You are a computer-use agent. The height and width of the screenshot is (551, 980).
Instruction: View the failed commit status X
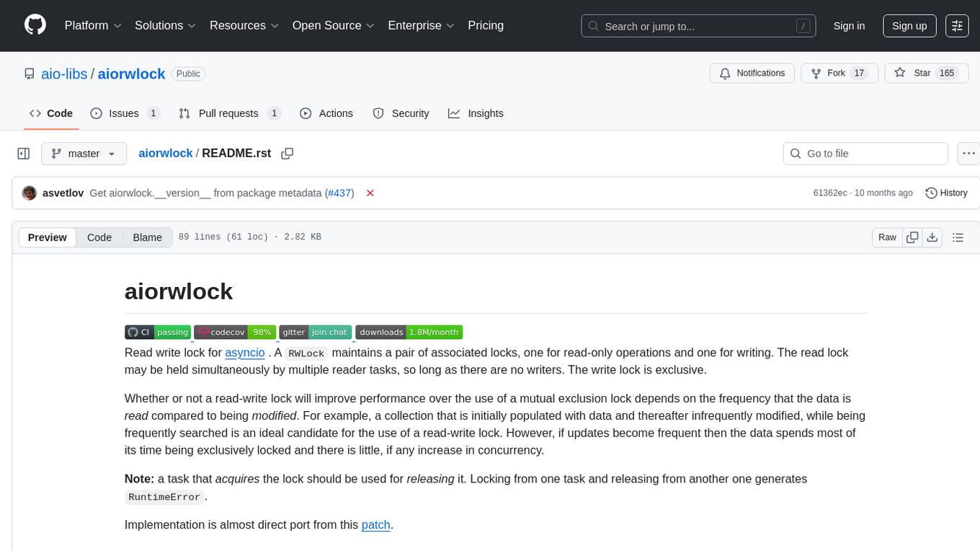click(370, 193)
